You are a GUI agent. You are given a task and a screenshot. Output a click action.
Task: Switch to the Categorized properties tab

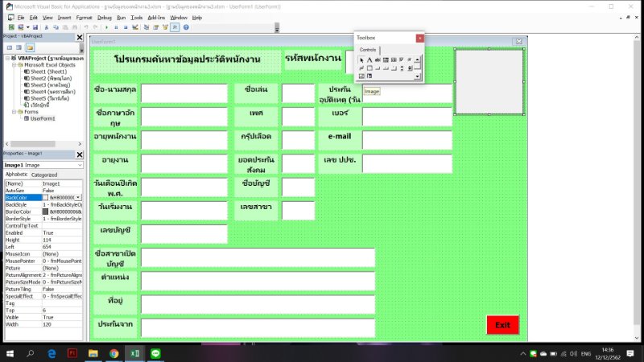click(44, 175)
